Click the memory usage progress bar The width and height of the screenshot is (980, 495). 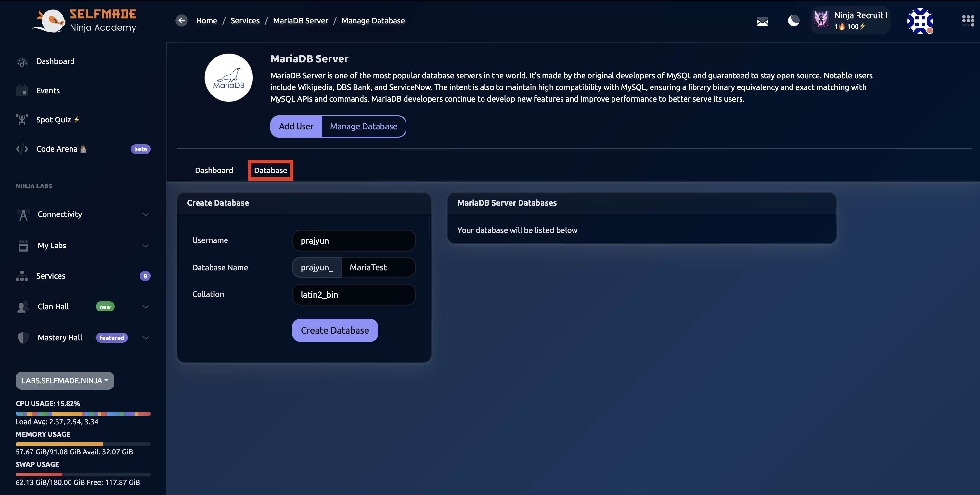pos(83,444)
